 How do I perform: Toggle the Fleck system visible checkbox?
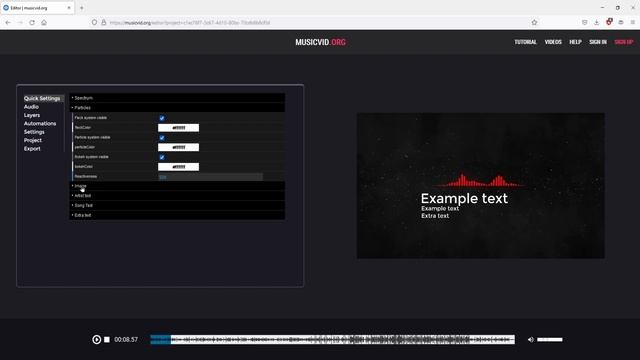tap(162, 118)
